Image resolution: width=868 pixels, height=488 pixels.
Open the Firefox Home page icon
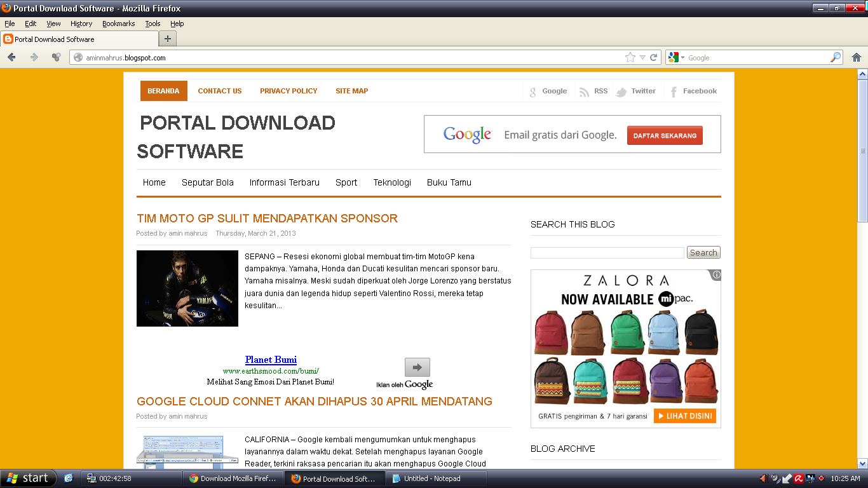coord(857,57)
